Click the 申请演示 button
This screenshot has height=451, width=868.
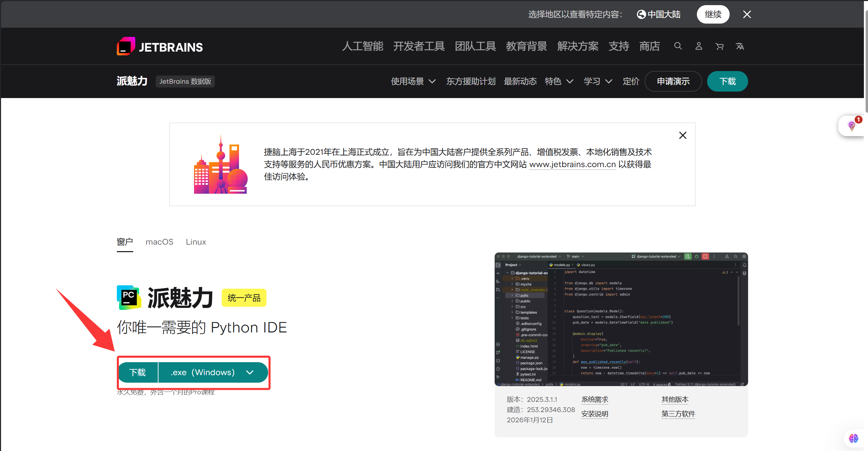(673, 81)
